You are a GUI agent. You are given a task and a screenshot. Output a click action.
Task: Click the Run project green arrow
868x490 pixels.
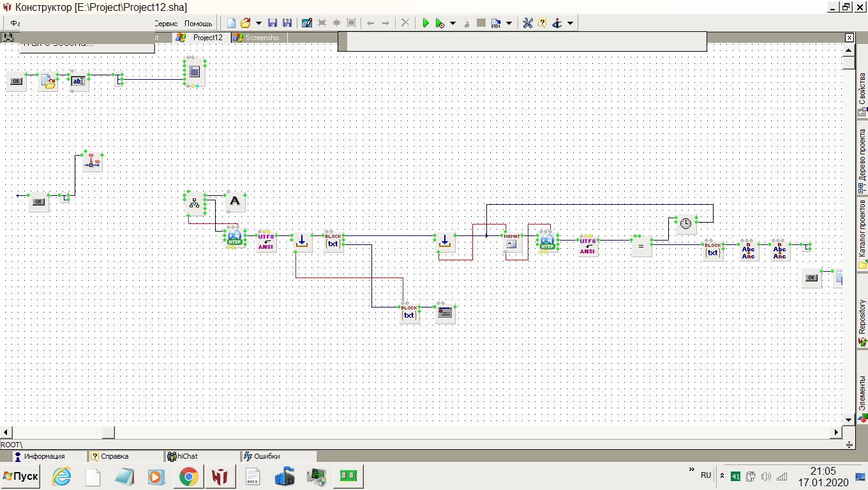click(x=426, y=23)
